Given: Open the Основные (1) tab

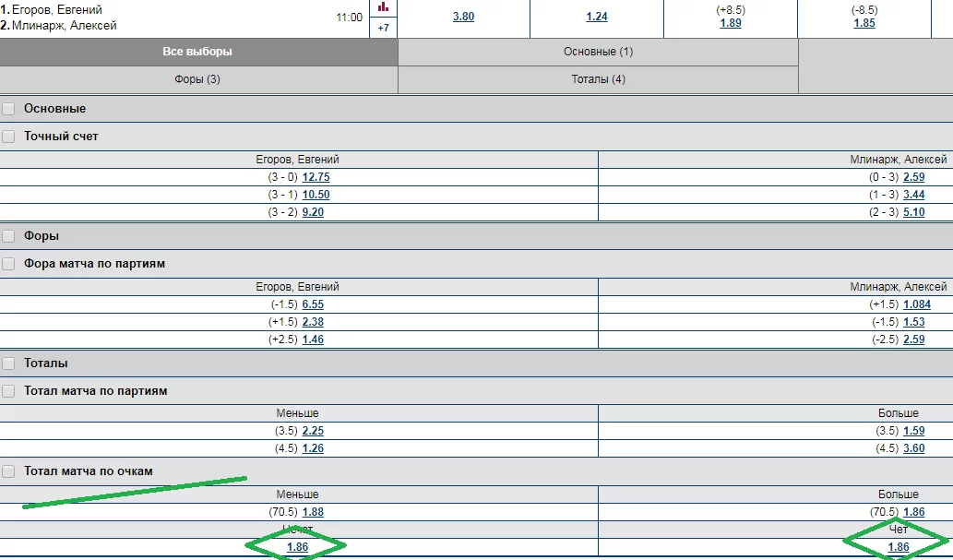Looking at the screenshot, I should [x=598, y=52].
